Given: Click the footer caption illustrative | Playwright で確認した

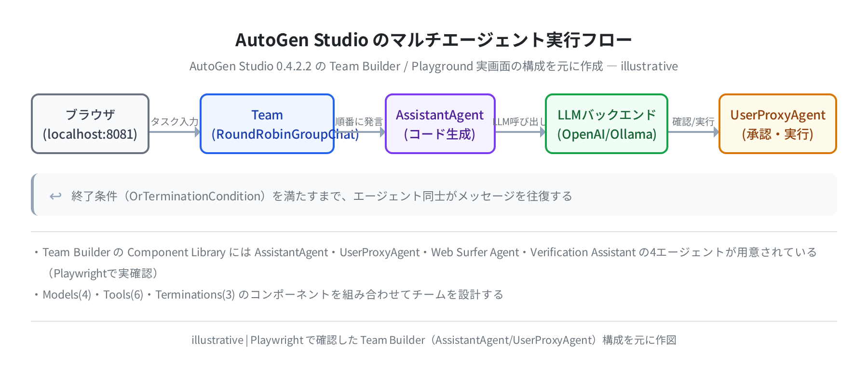Looking at the screenshot, I should point(434,340).
